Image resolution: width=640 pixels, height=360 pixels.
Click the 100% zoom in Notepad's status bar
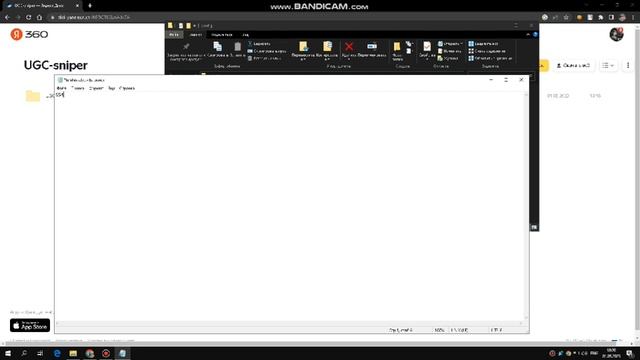tap(439, 330)
